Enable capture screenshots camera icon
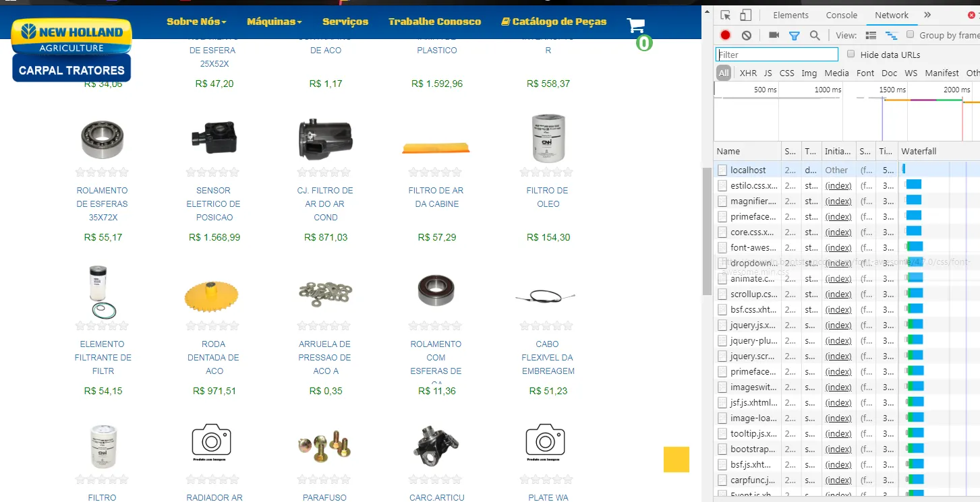 [x=774, y=35]
